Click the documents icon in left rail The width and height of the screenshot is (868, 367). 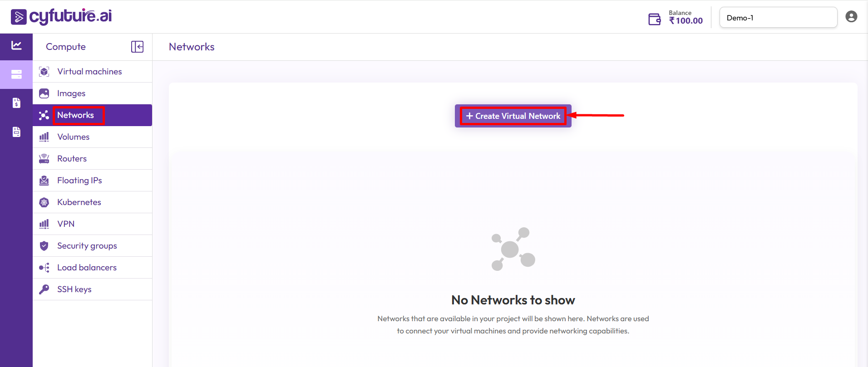pyautogui.click(x=16, y=132)
